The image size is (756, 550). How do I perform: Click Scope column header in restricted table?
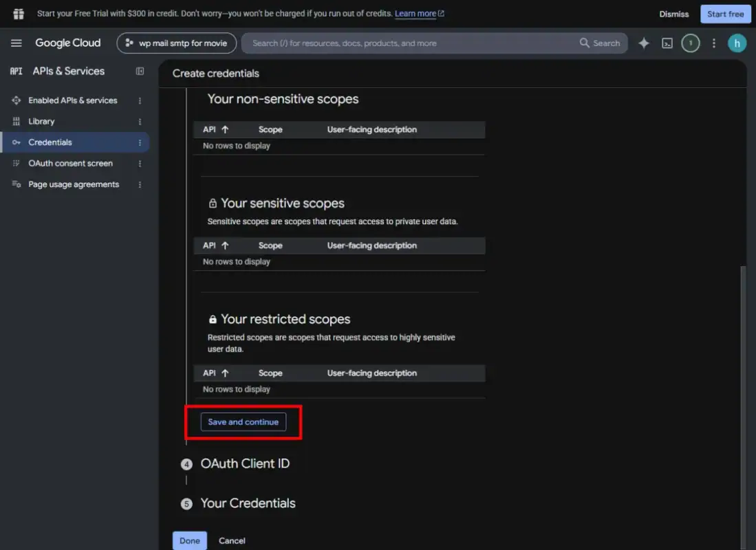[x=270, y=373]
